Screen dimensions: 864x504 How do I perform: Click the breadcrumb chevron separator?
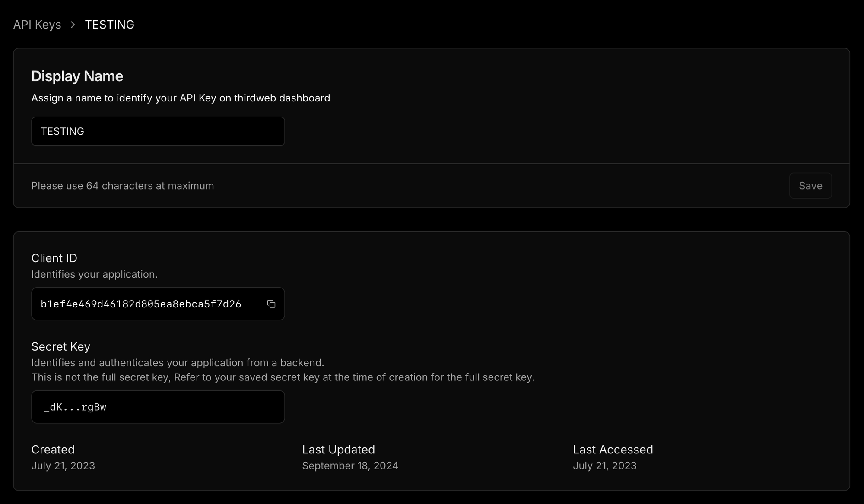click(73, 25)
